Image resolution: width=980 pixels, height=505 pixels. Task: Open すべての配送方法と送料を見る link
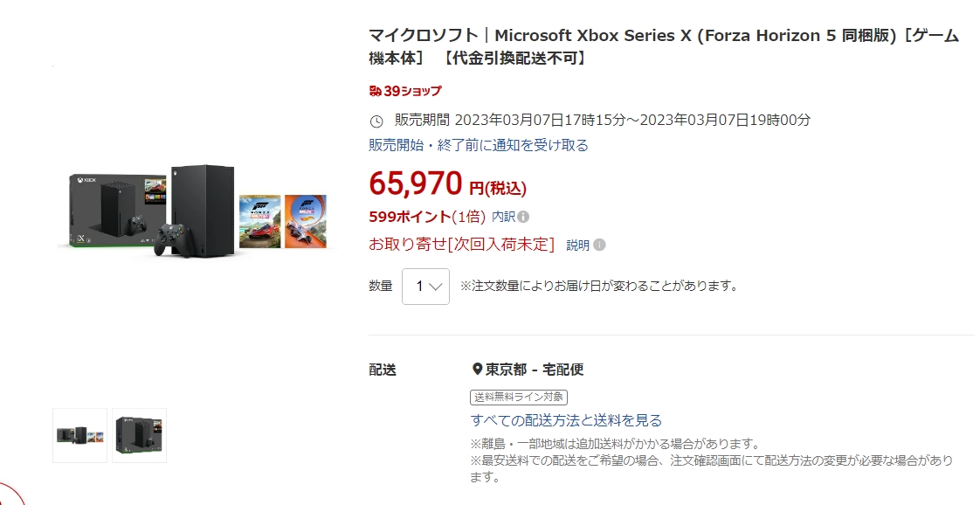coord(566,420)
